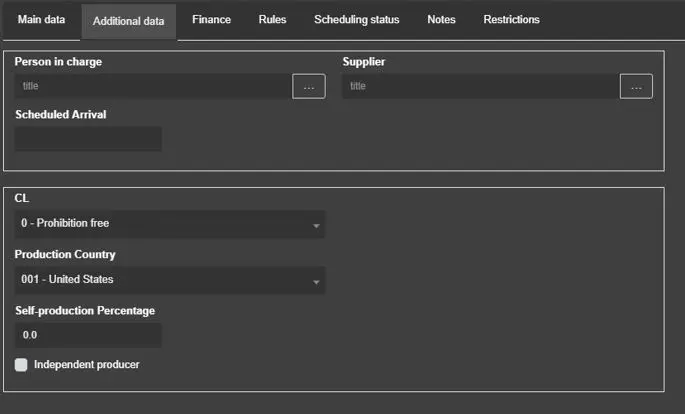685x414 pixels.
Task: Select the Additional data tab
Action: click(128, 21)
